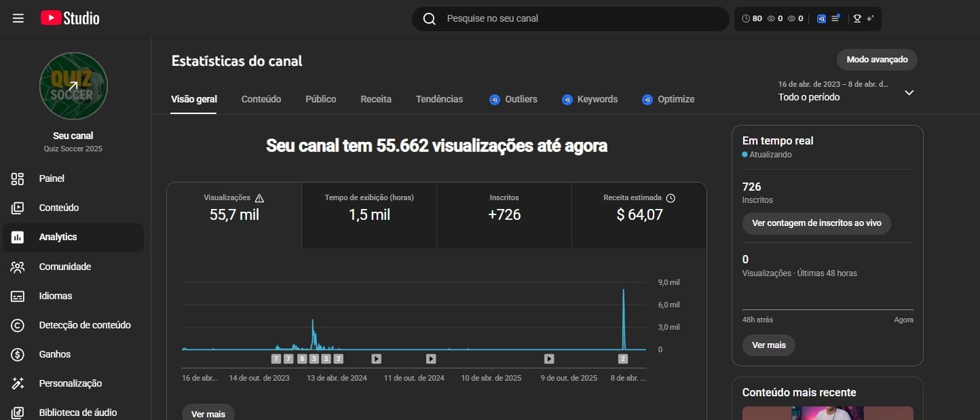Open the Público tab
This screenshot has height=420, width=980.
pyautogui.click(x=321, y=99)
